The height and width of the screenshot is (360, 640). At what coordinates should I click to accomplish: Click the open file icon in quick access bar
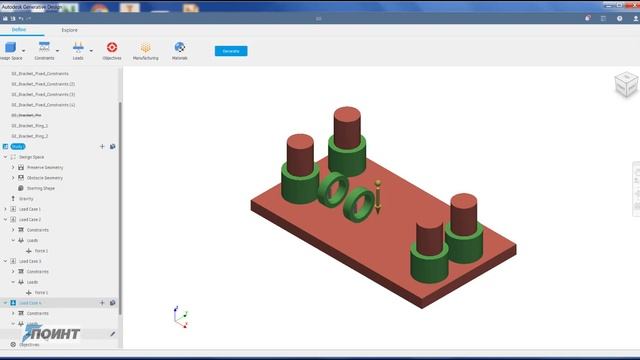click(x=5, y=18)
